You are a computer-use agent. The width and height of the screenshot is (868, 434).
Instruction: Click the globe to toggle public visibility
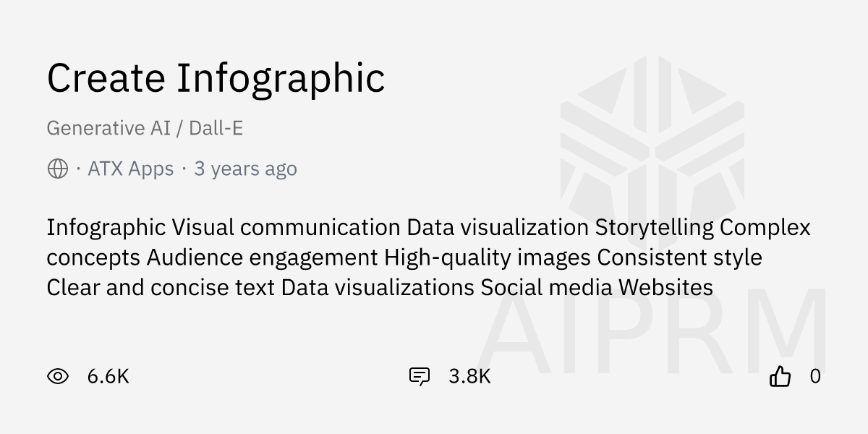[x=56, y=168]
